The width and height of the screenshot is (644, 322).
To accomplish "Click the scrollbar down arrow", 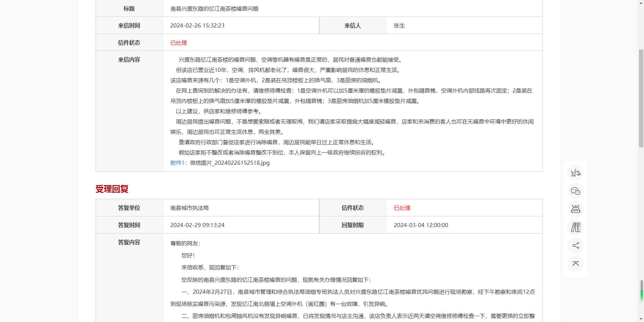I will [641, 319].
